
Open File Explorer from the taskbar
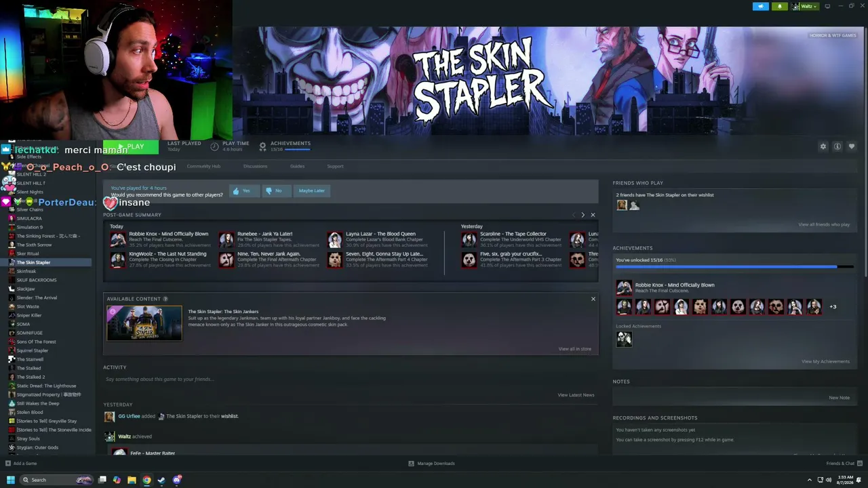click(132, 480)
